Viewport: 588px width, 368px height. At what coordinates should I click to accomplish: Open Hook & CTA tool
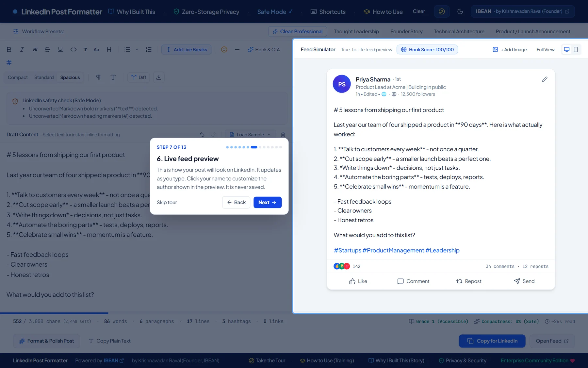(x=264, y=50)
